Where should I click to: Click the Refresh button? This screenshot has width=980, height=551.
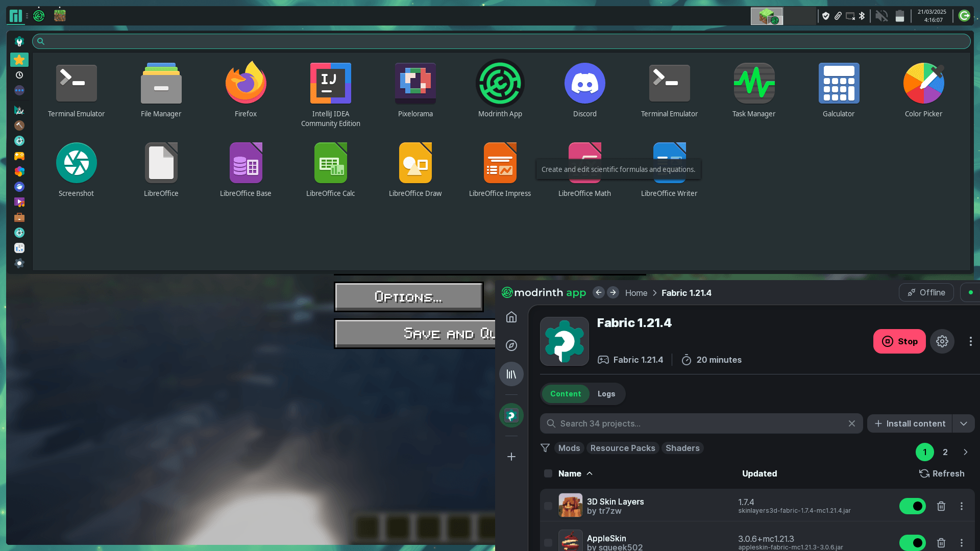(942, 473)
